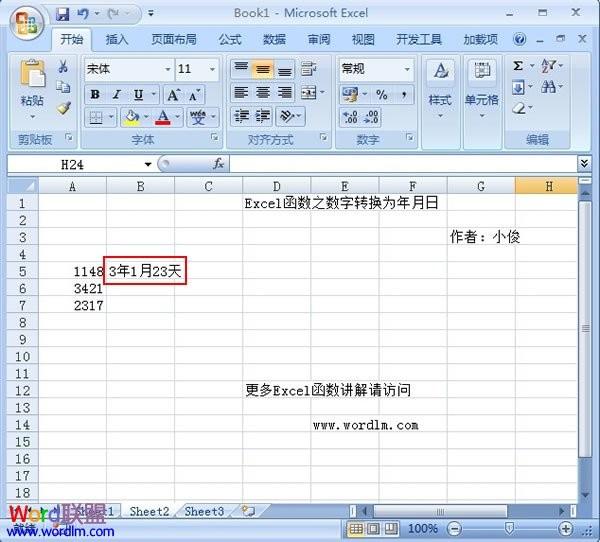Screen dimensions: 600x542
Task: Activate the Format Painter brush
Action: tap(64, 108)
